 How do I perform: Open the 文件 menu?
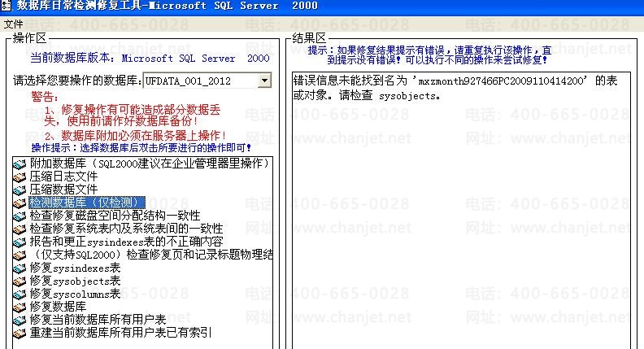pyautogui.click(x=13, y=24)
